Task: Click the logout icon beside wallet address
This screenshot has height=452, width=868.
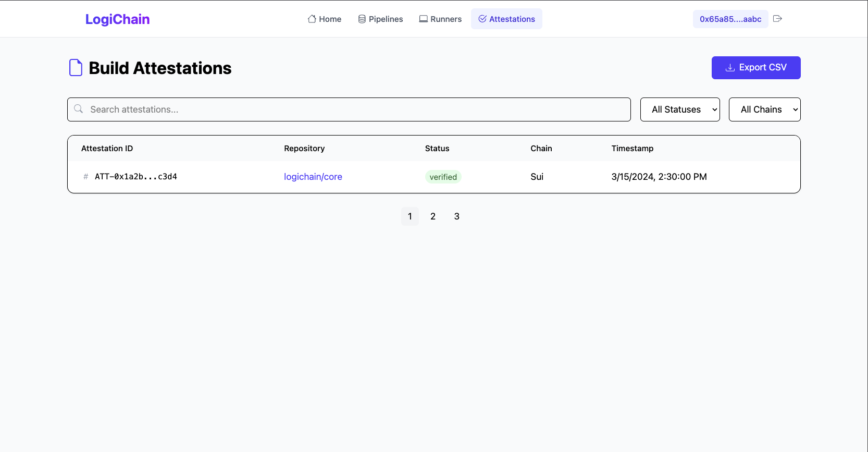Action: (777, 19)
